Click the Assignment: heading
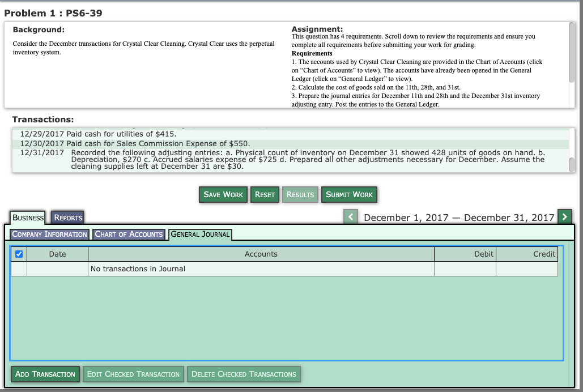 coord(317,29)
